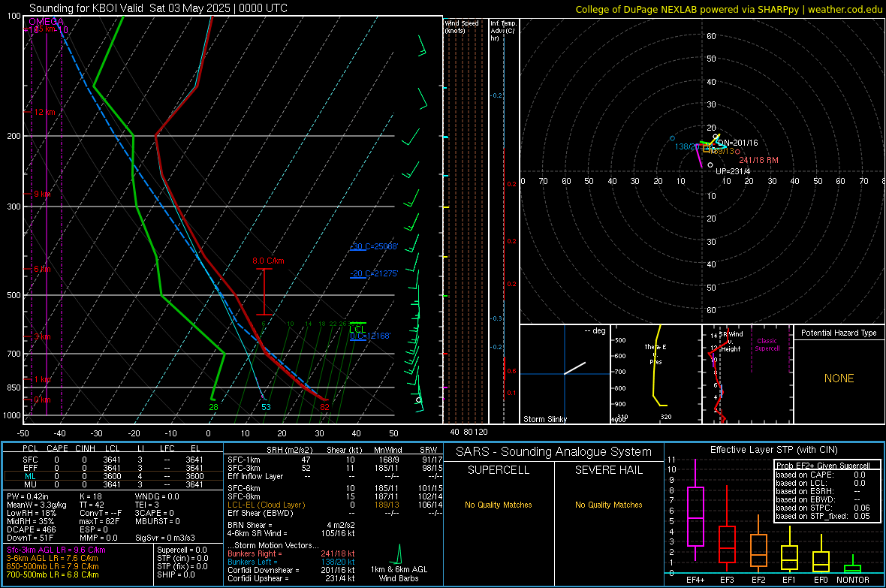Select the '8.0 C/km' lapse rate label
This screenshot has height=588, width=886.
[x=268, y=261]
